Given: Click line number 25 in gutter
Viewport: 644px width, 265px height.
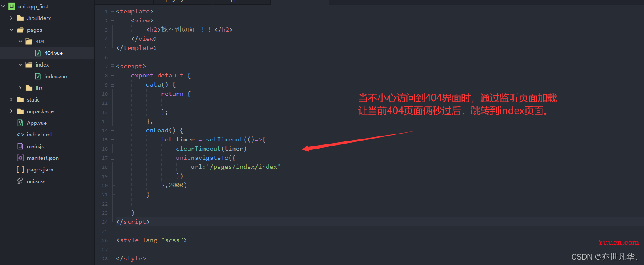Looking at the screenshot, I should [105, 231].
